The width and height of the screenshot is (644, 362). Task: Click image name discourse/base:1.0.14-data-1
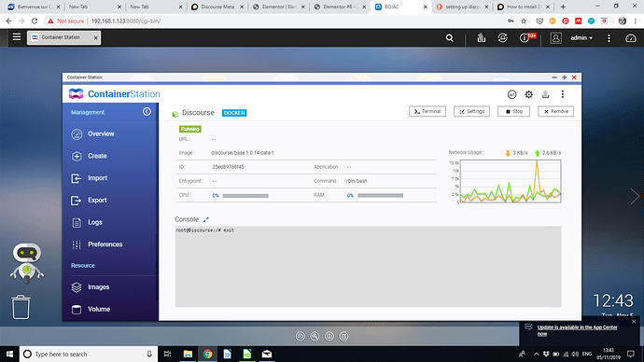click(243, 153)
